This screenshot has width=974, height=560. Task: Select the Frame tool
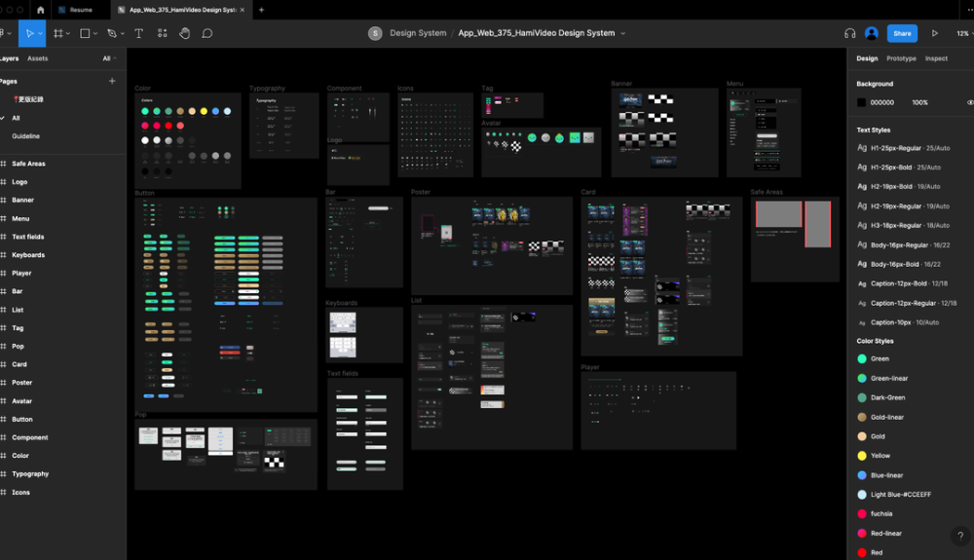tap(58, 33)
